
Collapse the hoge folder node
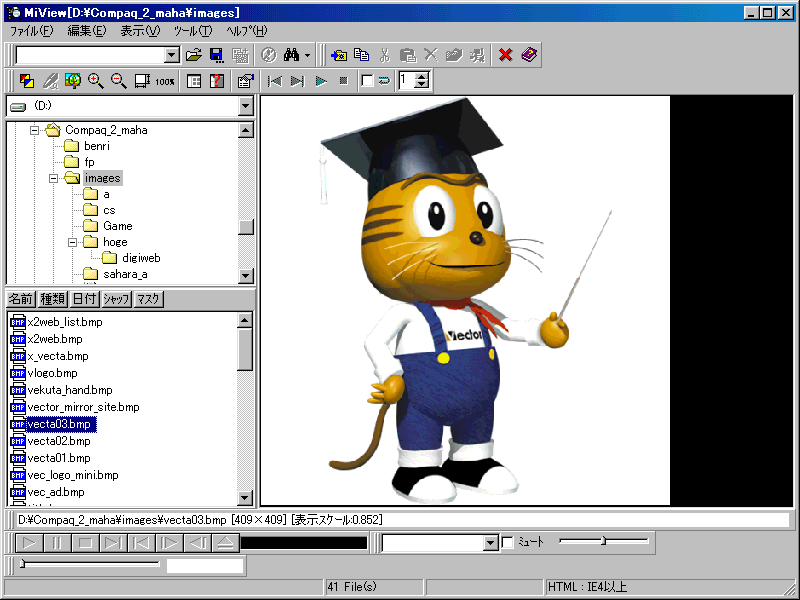[72, 242]
